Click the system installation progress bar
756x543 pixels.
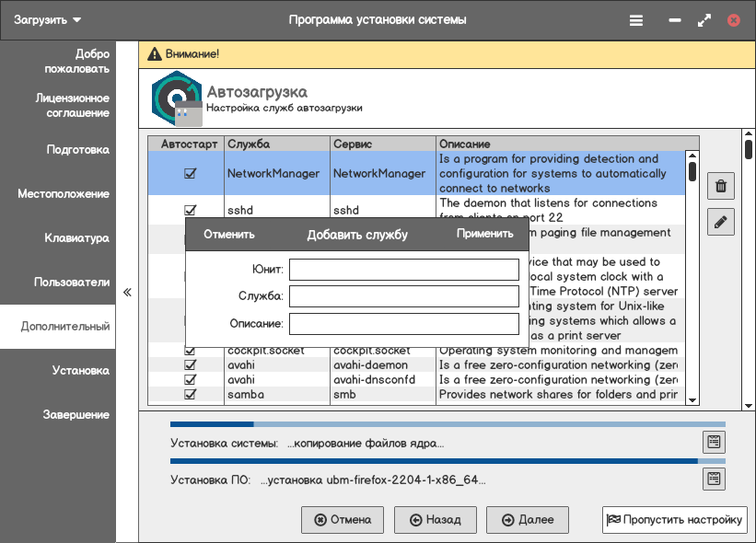448,425
